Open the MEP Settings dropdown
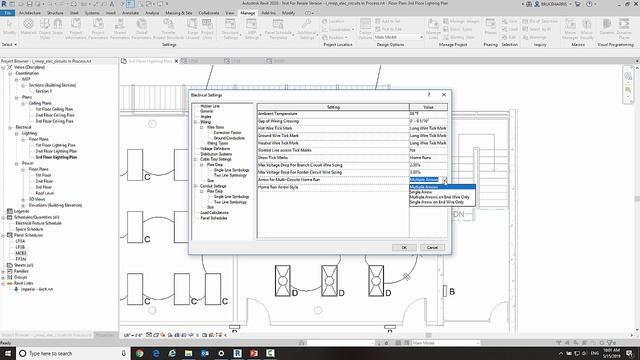 tap(252, 28)
